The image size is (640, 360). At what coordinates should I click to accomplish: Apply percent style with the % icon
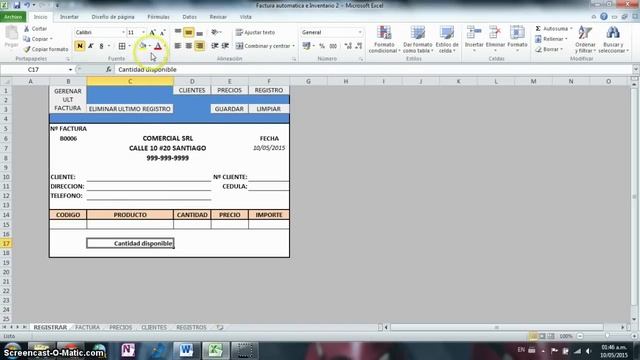tap(322, 46)
